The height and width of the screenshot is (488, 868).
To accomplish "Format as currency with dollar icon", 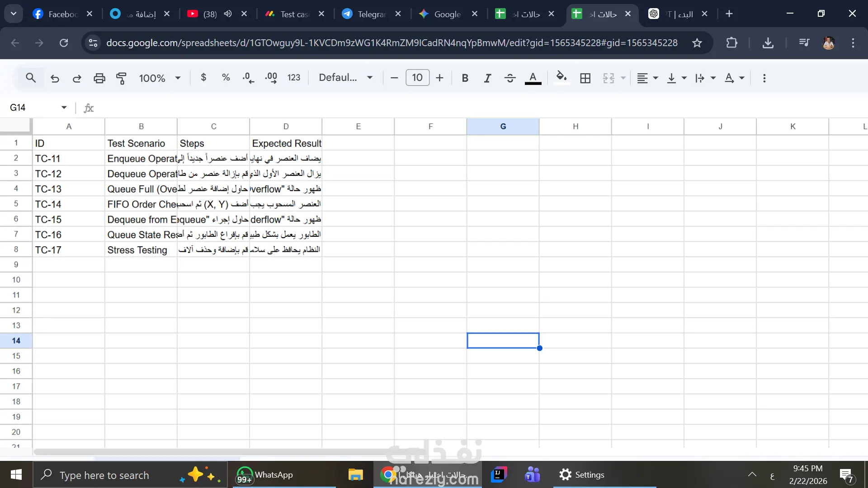I will click(x=203, y=78).
